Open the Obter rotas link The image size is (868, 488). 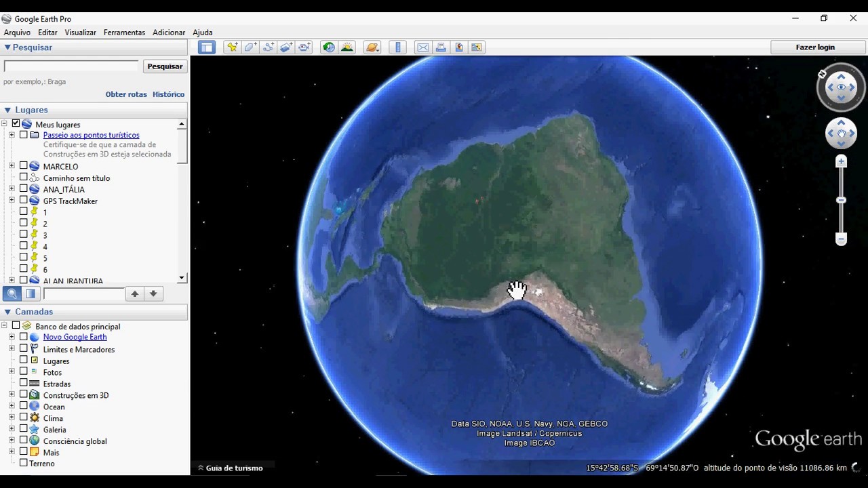pos(126,94)
